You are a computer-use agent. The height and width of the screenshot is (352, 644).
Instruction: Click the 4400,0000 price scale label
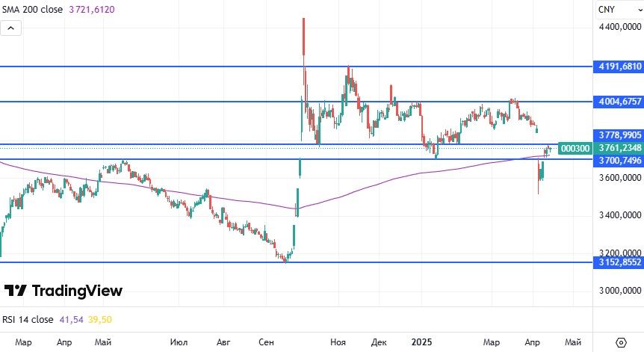pyautogui.click(x=619, y=27)
